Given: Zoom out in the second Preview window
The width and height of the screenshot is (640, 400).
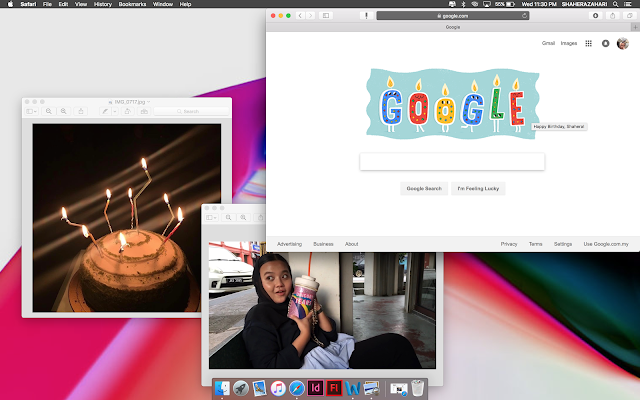Looking at the screenshot, I should tap(229, 218).
